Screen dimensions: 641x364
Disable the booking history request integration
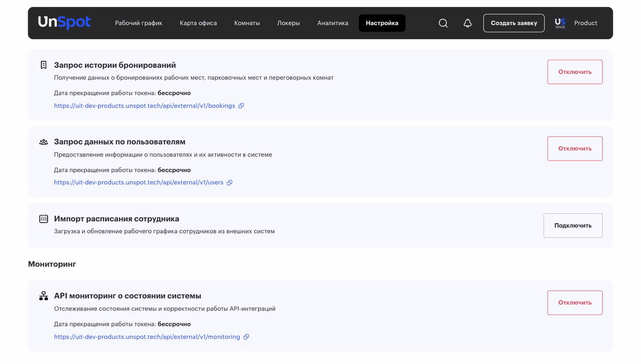pos(575,72)
